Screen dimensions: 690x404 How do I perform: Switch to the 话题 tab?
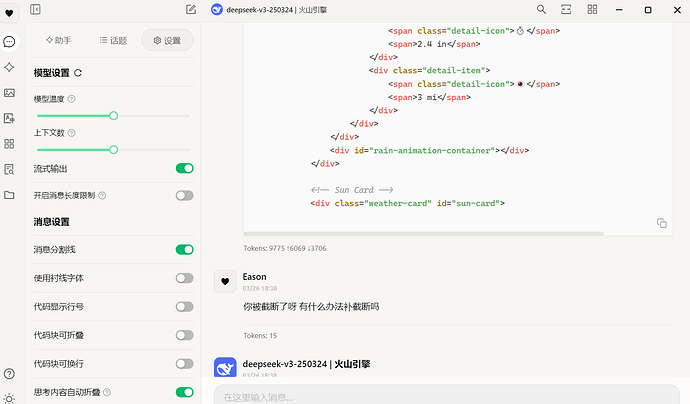tap(113, 40)
